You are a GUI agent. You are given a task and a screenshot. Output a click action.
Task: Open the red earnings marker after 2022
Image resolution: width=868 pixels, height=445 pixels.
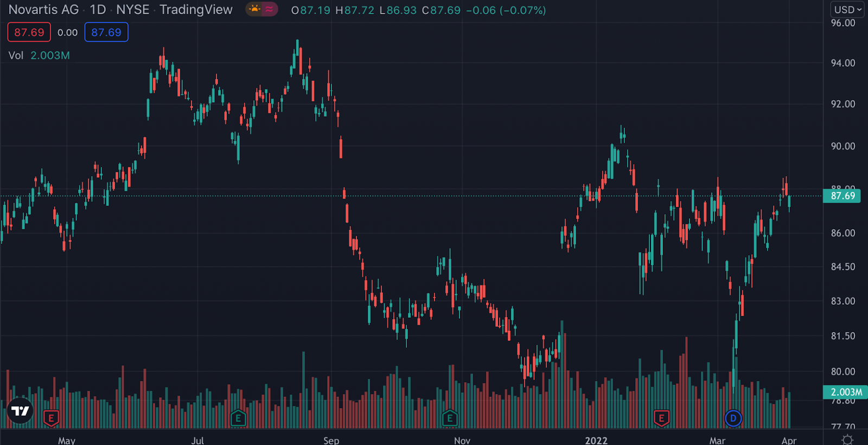pyautogui.click(x=661, y=418)
